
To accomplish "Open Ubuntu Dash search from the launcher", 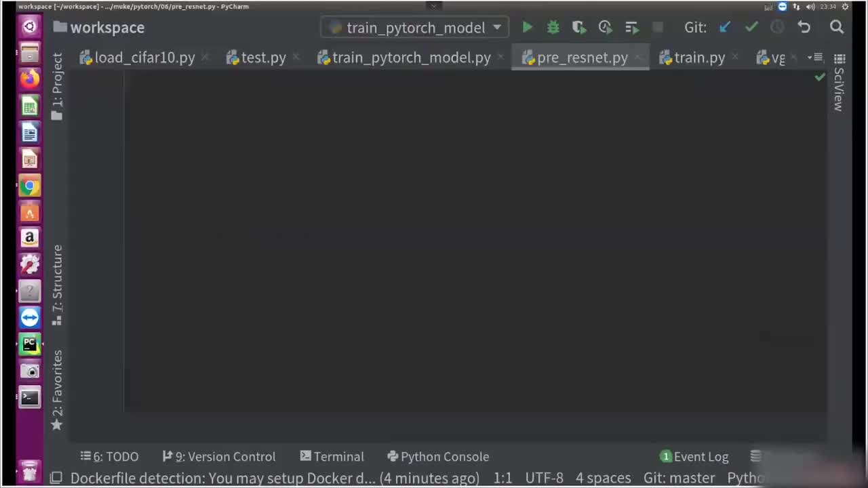I will pos(29,27).
